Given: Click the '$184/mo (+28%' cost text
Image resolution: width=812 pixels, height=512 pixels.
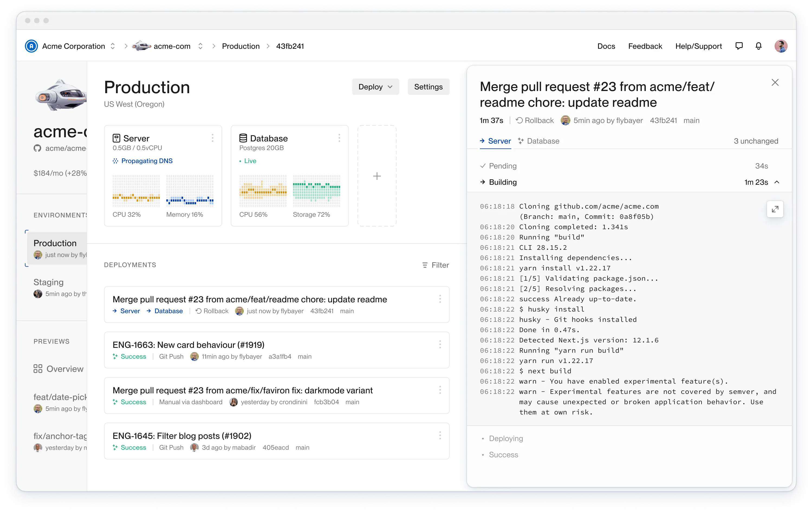Looking at the screenshot, I should tap(60, 173).
